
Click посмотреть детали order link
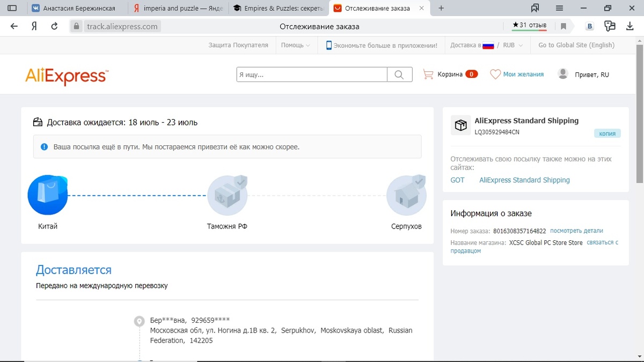(576, 231)
